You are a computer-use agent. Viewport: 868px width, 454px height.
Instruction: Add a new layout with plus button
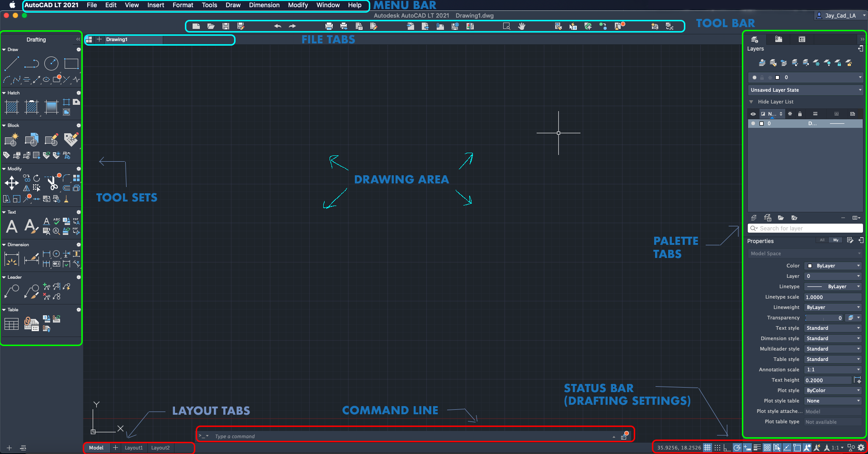pos(116,448)
